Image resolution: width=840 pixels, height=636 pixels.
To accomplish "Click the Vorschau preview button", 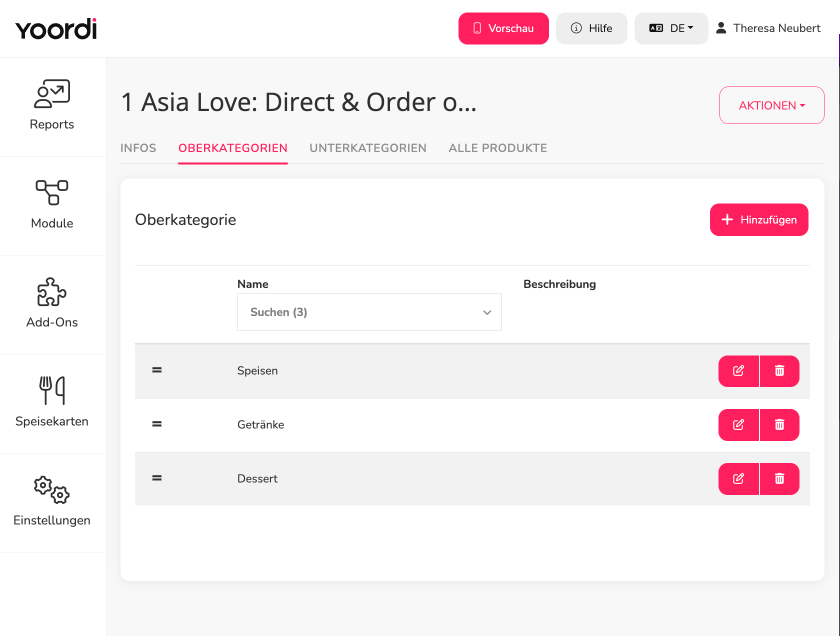I will [503, 28].
